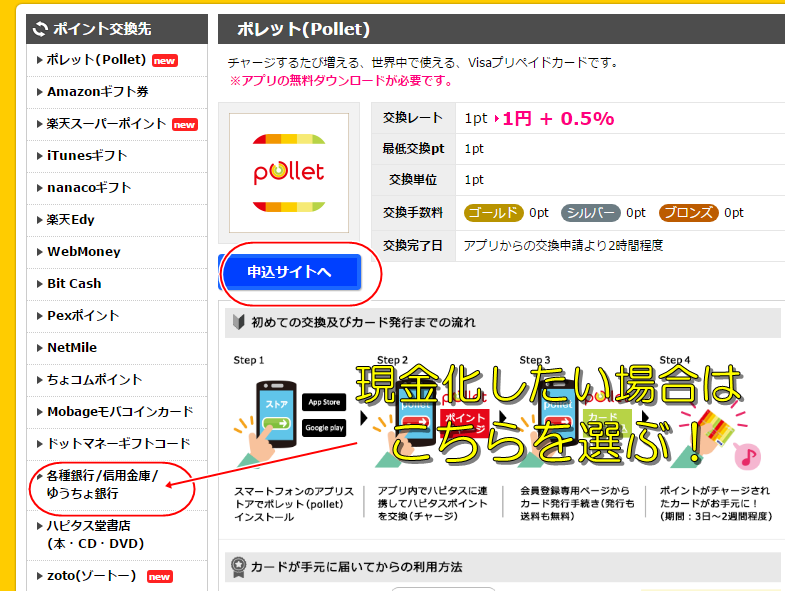Click the arrow bullet before Amazonギフト券
This screenshot has width=785, height=591.
click(x=40, y=92)
